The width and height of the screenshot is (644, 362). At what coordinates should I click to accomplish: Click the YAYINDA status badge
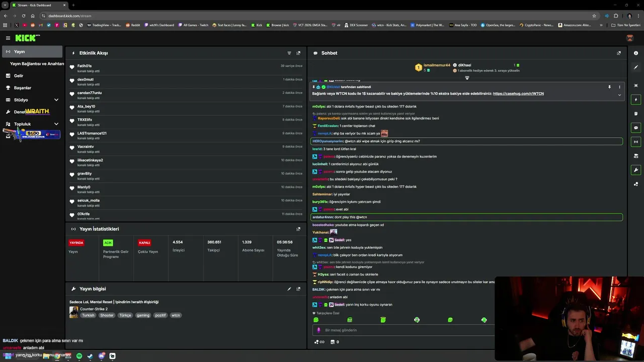(76, 242)
